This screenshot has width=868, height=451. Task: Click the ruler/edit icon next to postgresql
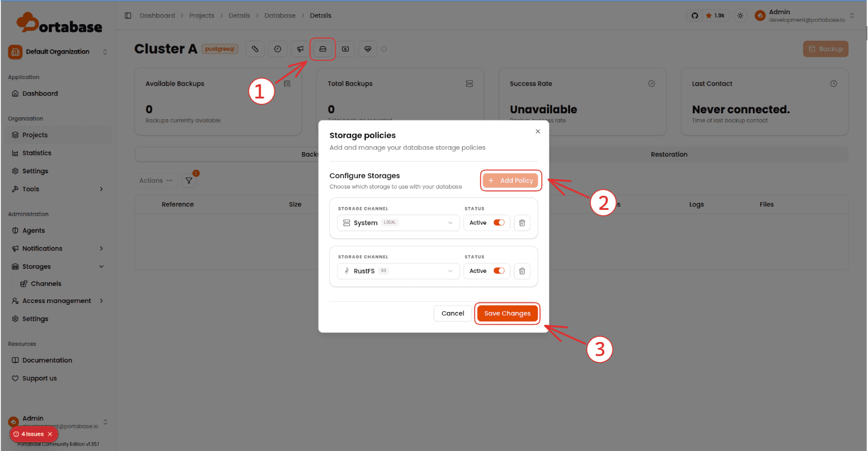[x=255, y=49]
